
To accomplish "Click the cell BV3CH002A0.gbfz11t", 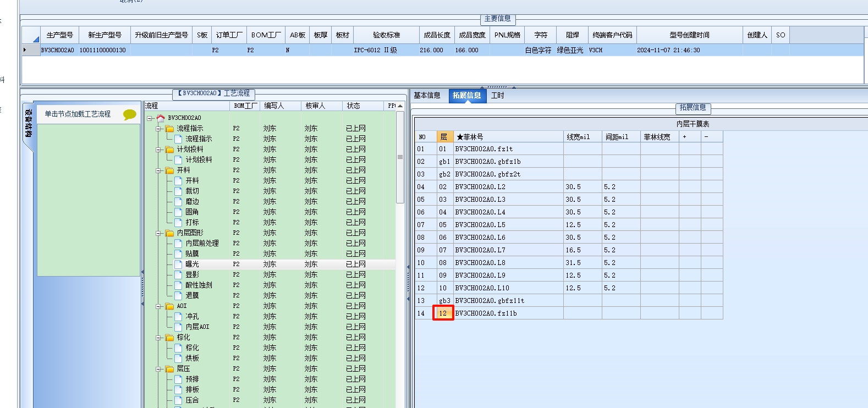I will 508,300.
